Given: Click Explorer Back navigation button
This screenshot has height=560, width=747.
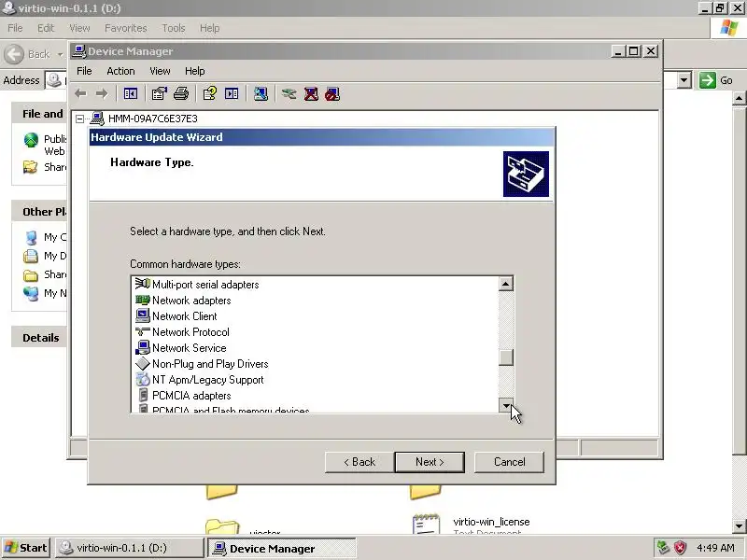Looking at the screenshot, I should click(27, 54).
